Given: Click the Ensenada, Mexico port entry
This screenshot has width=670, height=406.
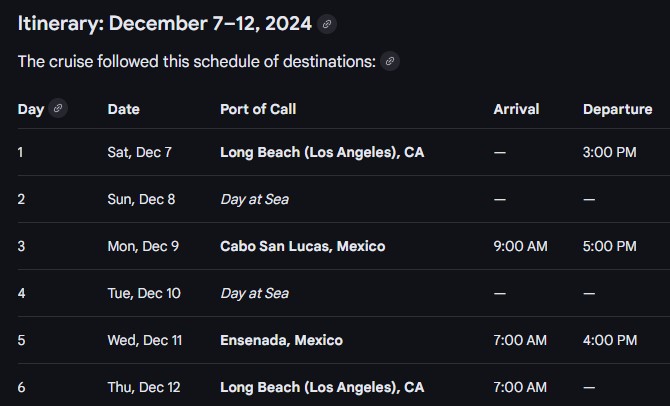Looking at the screenshot, I should [x=281, y=340].
